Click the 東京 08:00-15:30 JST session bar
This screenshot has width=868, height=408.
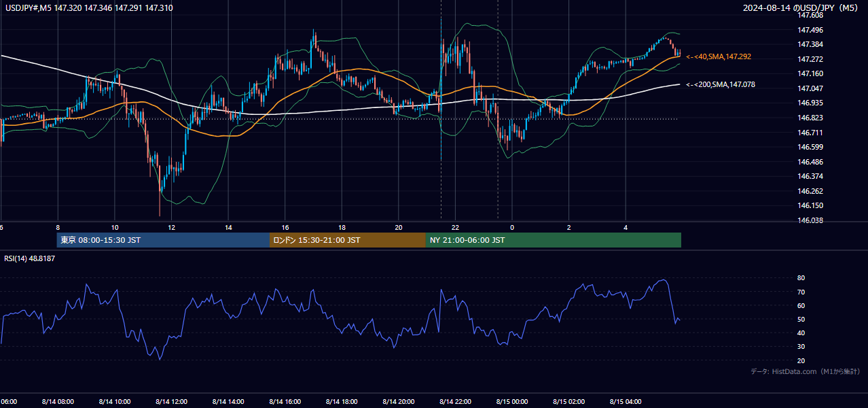click(163, 240)
